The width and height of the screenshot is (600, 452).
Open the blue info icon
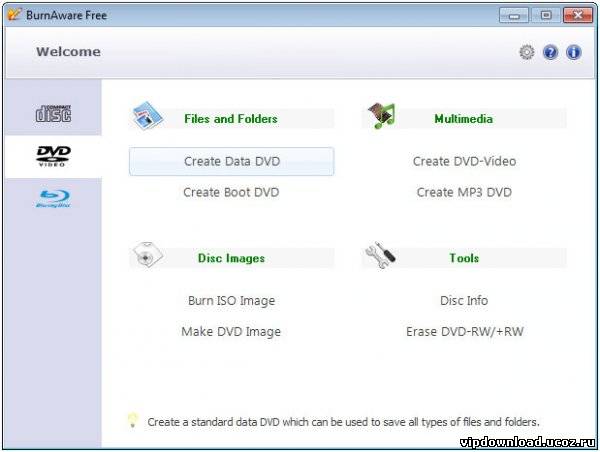point(574,52)
